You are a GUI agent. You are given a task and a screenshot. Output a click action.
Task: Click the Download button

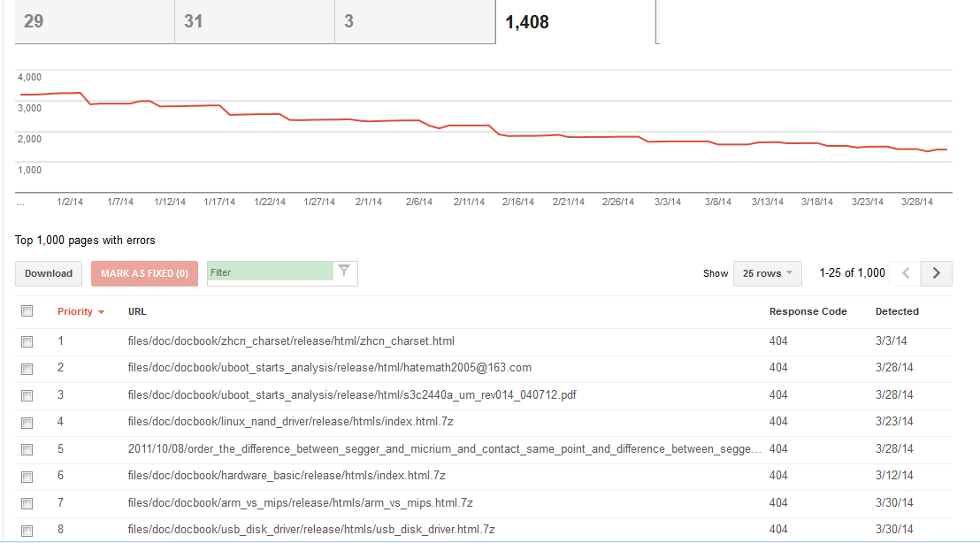click(49, 273)
